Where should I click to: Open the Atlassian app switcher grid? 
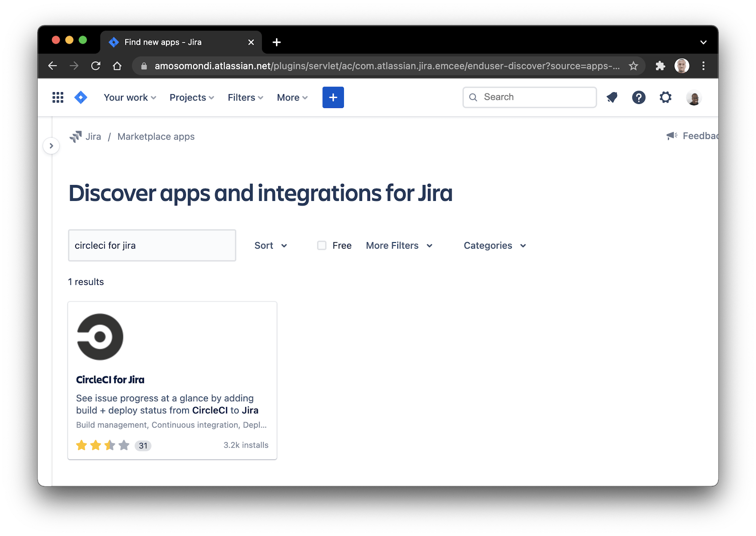pyautogui.click(x=57, y=97)
